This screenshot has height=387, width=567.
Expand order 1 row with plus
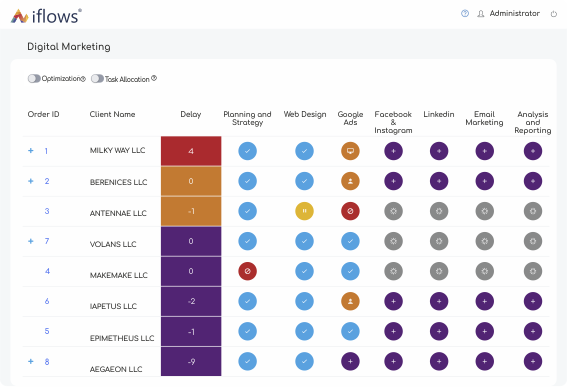point(31,150)
